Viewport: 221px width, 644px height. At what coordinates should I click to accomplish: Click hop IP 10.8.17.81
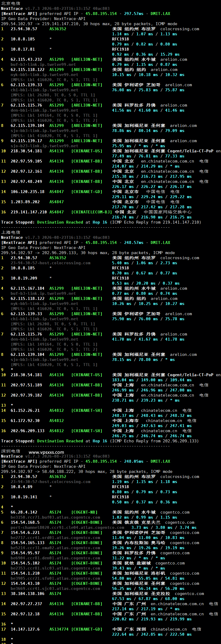point(23,49)
